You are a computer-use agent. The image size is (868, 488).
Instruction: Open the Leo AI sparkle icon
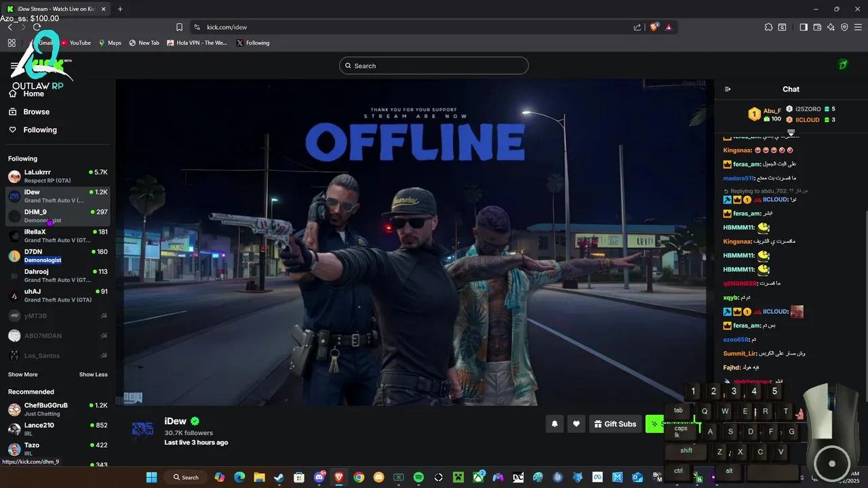pyautogui.click(x=831, y=27)
